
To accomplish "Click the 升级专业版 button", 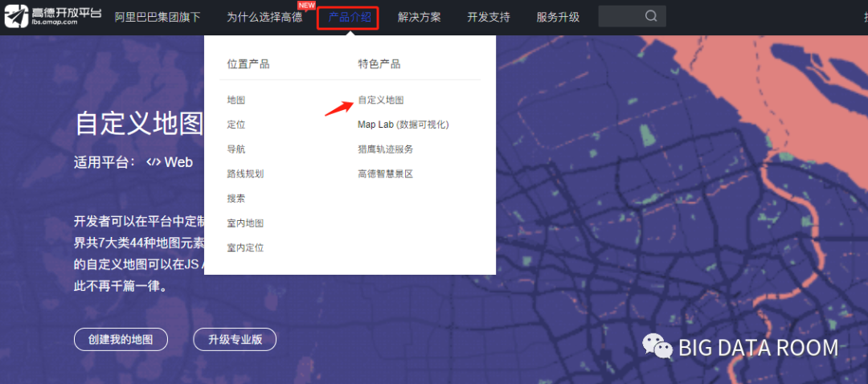I will coord(235,339).
